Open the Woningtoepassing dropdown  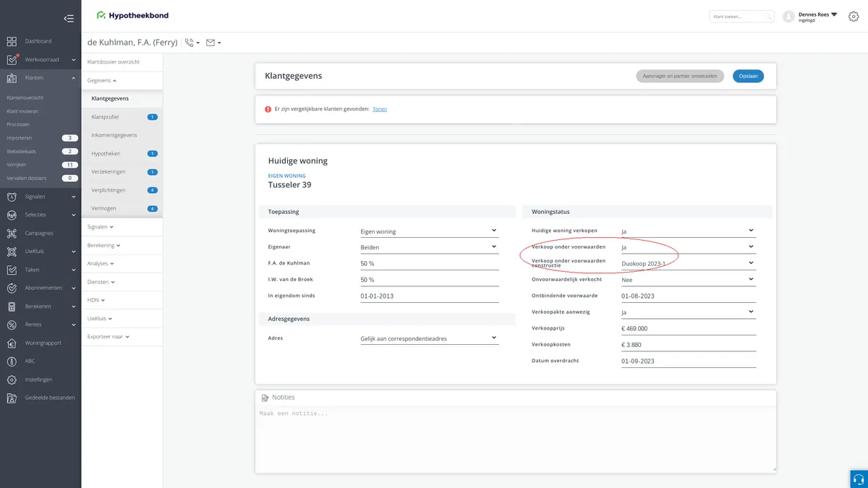pos(429,231)
